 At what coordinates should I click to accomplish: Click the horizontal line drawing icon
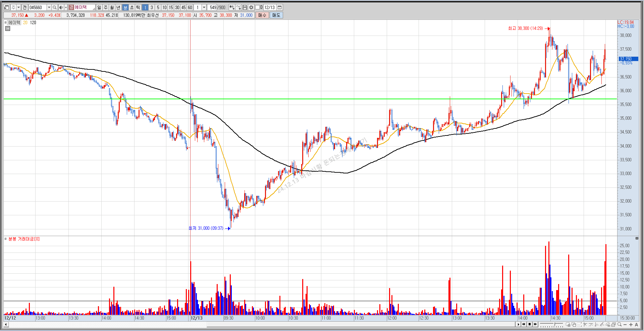(x=591, y=325)
